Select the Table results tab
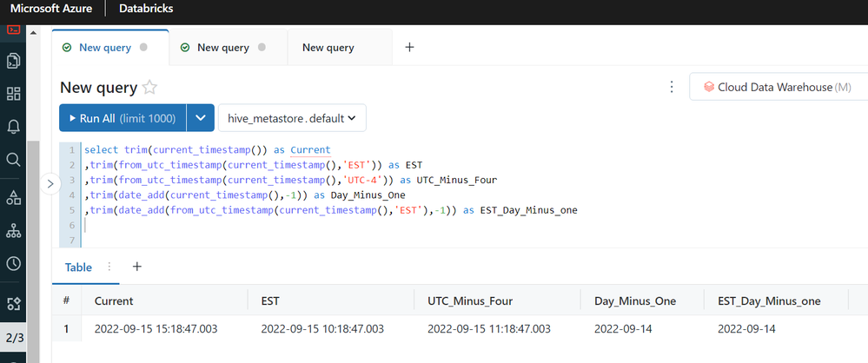868x363 pixels. point(78,267)
